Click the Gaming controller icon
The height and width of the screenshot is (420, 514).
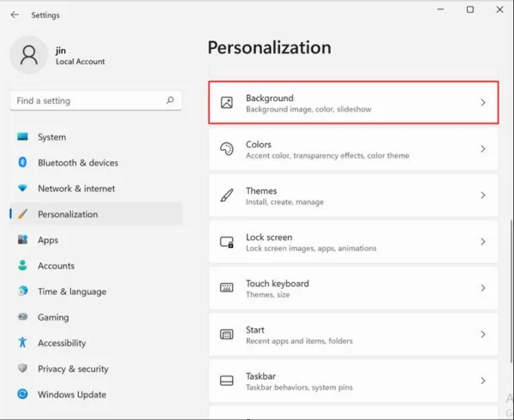pyautogui.click(x=22, y=317)
